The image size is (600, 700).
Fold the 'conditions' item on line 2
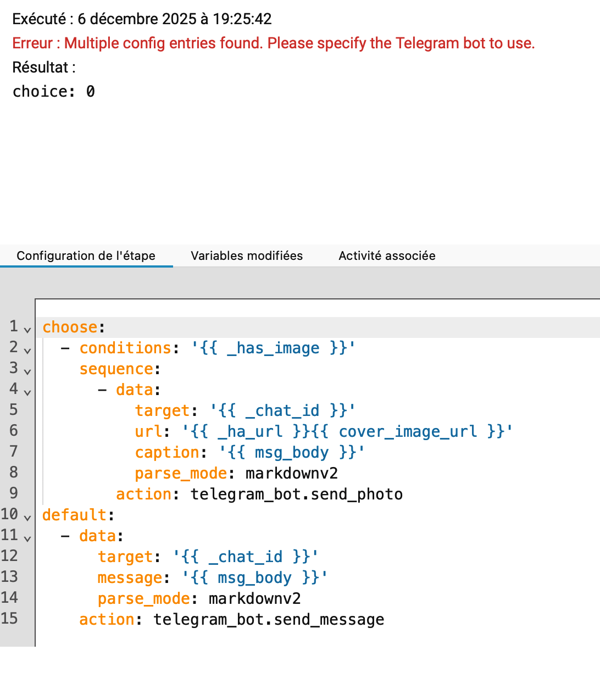(27, 350)
